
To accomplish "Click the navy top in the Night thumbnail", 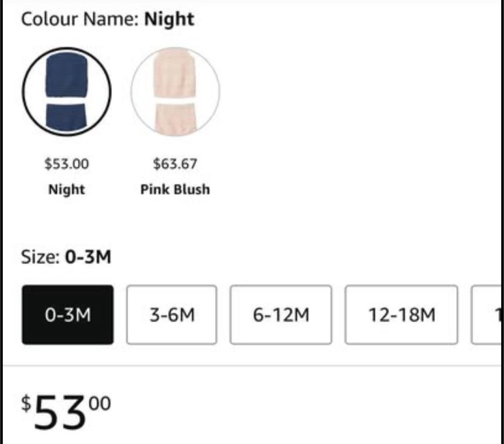I will point(66,75).
